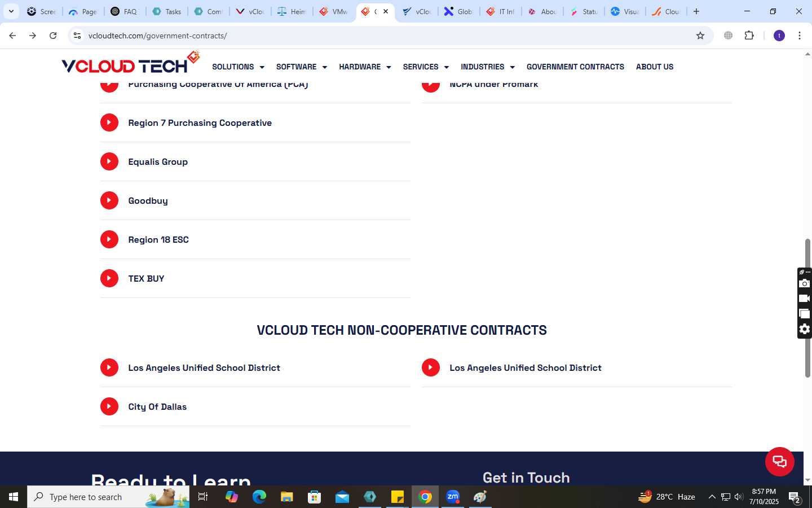Click red arrow icon beside City Of Dallas
The width and height of the screenshot is (812, 508).
(109, 406)
